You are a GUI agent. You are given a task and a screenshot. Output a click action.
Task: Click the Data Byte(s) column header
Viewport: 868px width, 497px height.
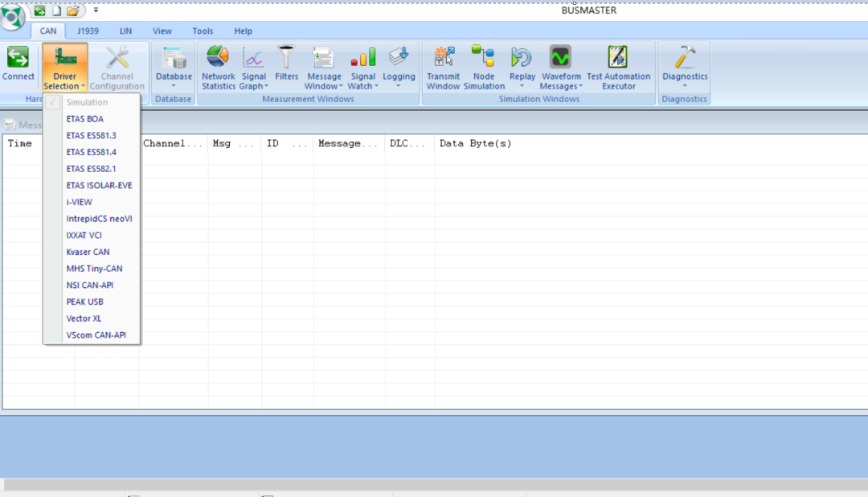point(475,143)
